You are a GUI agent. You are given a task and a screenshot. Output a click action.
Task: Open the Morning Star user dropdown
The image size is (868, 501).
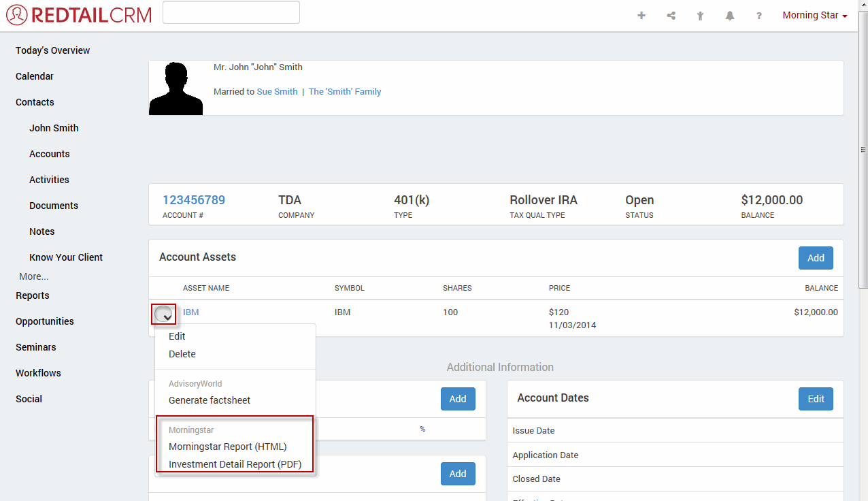click(x=814, y=15)
